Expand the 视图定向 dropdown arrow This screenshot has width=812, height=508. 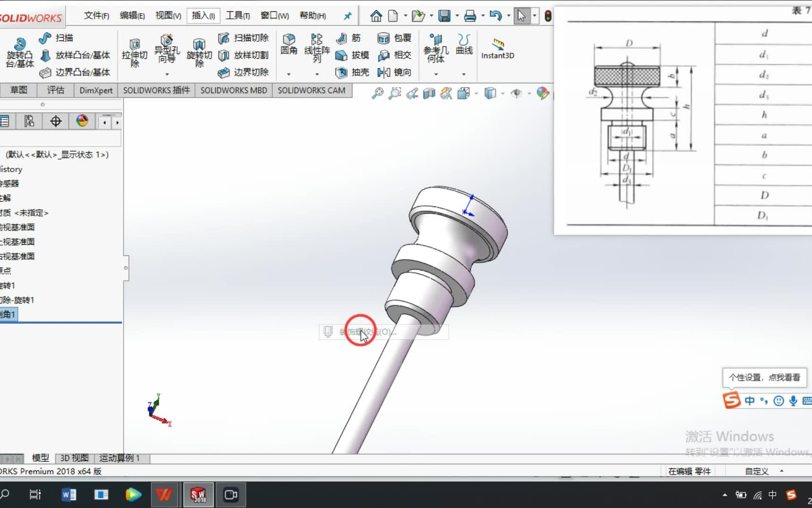coord(476,94)
